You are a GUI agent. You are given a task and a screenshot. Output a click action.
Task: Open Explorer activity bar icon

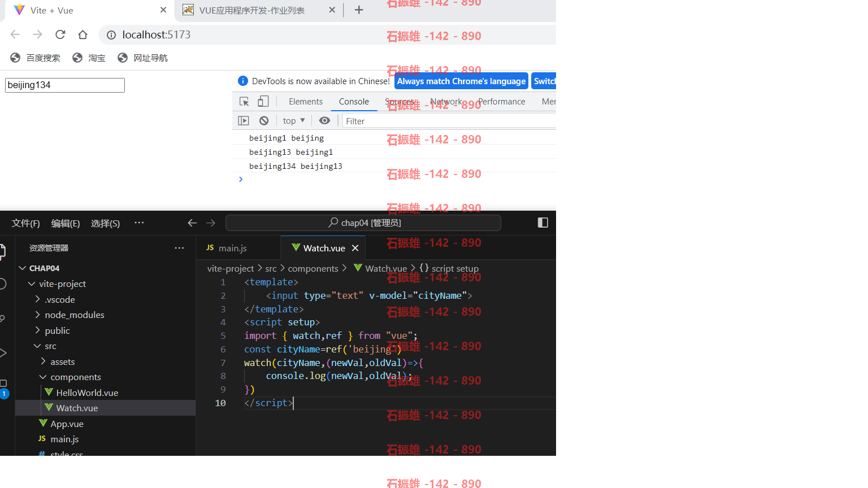tap(2, 251)
